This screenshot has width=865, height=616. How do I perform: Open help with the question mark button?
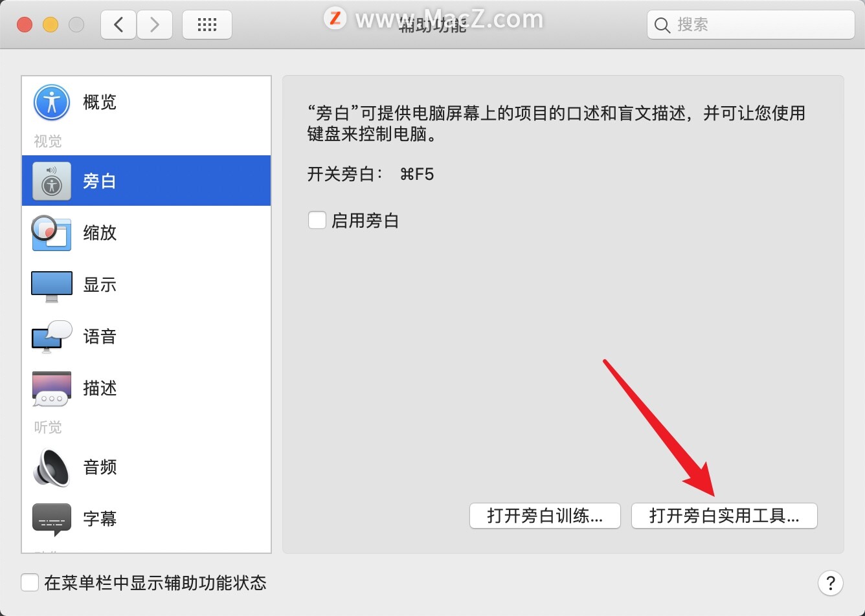(x=831, y=582)
